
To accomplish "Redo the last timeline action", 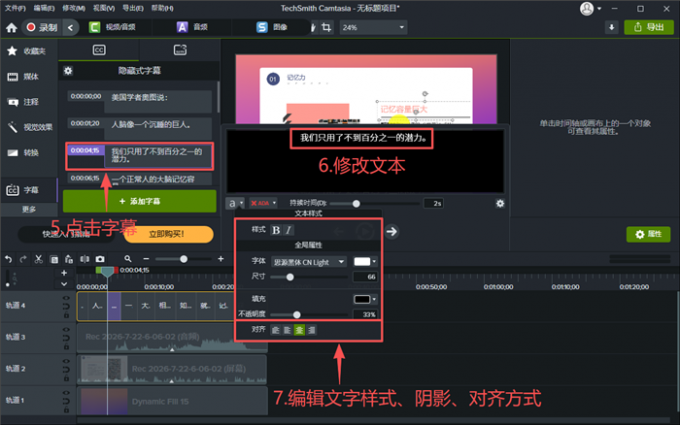I will tap(23, 259).
